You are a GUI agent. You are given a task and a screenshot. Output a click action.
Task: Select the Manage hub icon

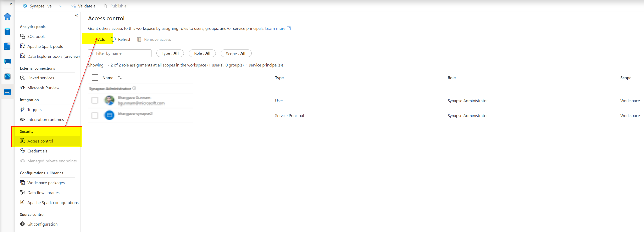tap(7, 91)
